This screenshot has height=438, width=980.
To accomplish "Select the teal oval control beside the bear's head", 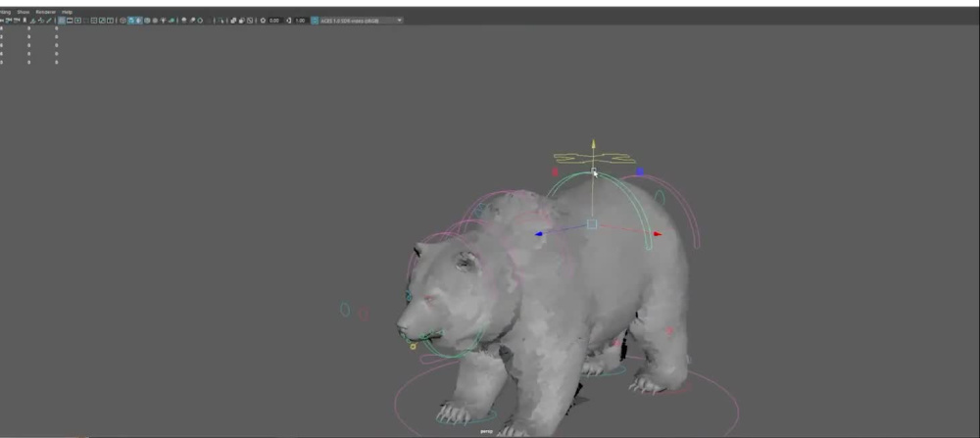I will pyautogui.click(x=344, y=310).
